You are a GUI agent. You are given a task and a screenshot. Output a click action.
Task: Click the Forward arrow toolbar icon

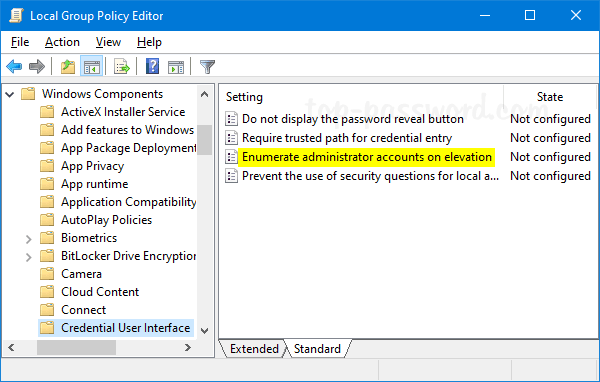coord(37,67)
